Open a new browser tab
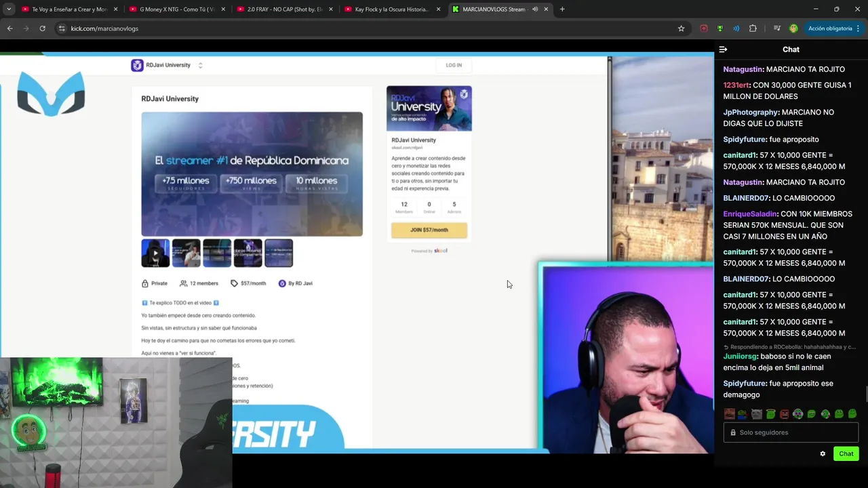This screenshot has width=868, height=488. coord(562,9)
